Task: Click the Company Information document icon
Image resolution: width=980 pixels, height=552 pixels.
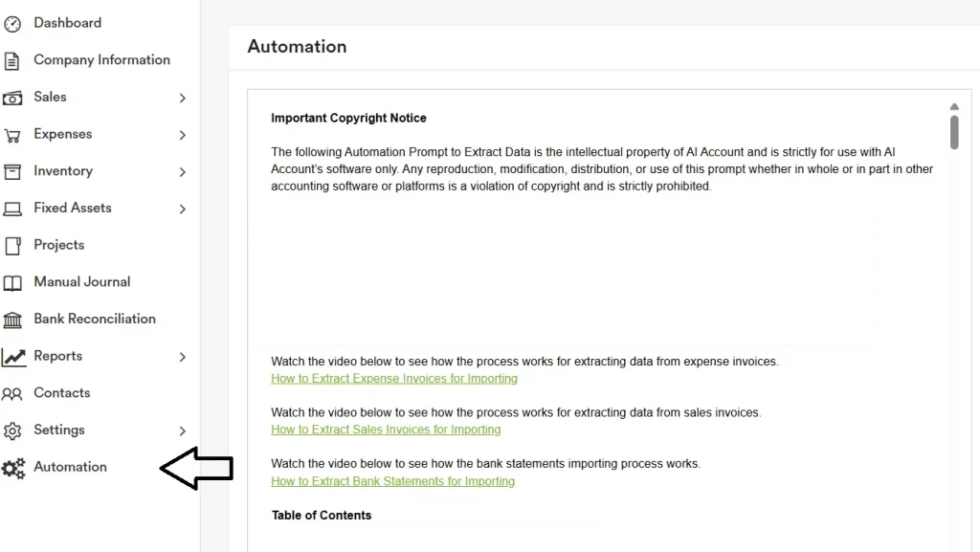Action: [x=12, y=61]
